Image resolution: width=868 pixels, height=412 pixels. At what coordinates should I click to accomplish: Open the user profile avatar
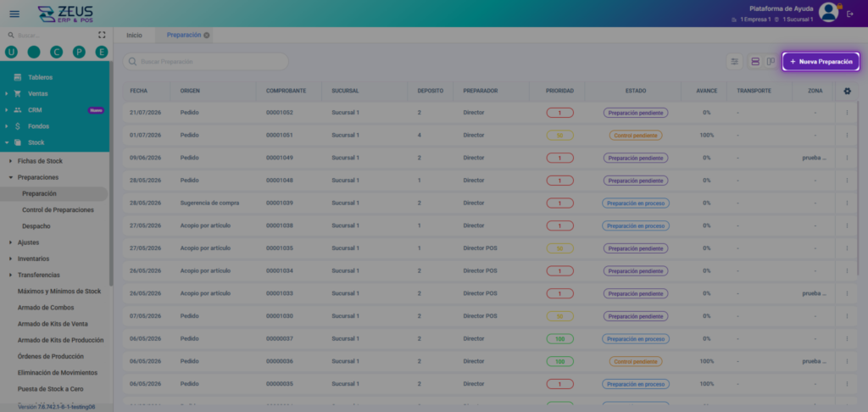829,12
